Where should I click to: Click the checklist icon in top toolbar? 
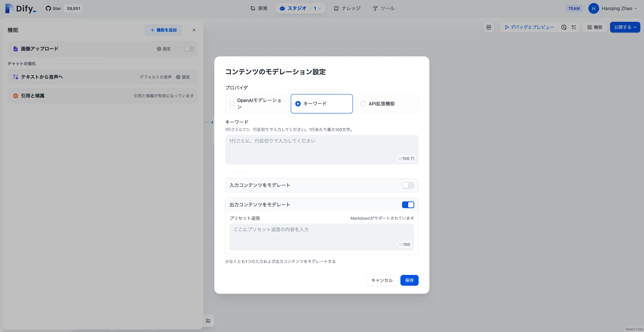pos(574,27)
